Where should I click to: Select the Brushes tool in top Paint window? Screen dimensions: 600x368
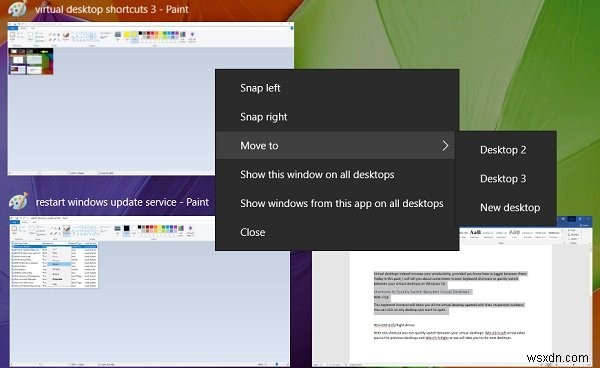pos(66,36)
